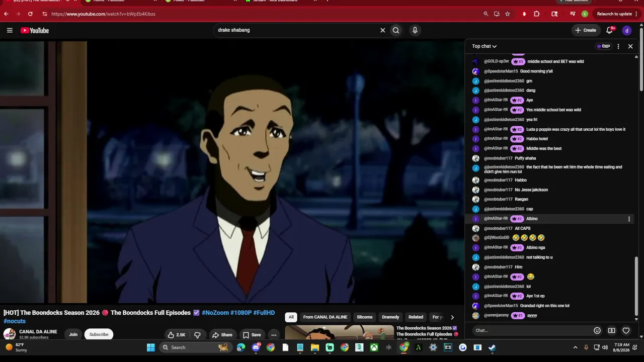Image resolution: width=644 pixels, height=362 pixels.
Task: Open the Xbox app from taskbar
Action: coord(374,347)
